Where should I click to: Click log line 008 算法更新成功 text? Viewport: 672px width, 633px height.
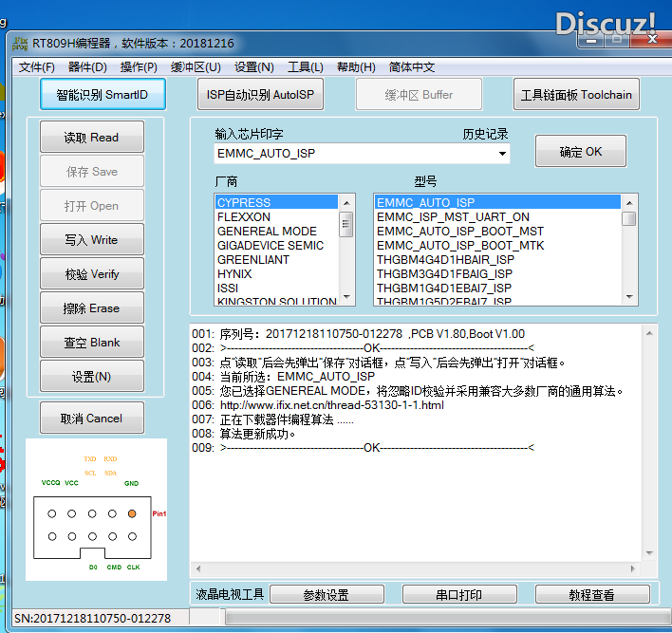(x=257, y=434)
